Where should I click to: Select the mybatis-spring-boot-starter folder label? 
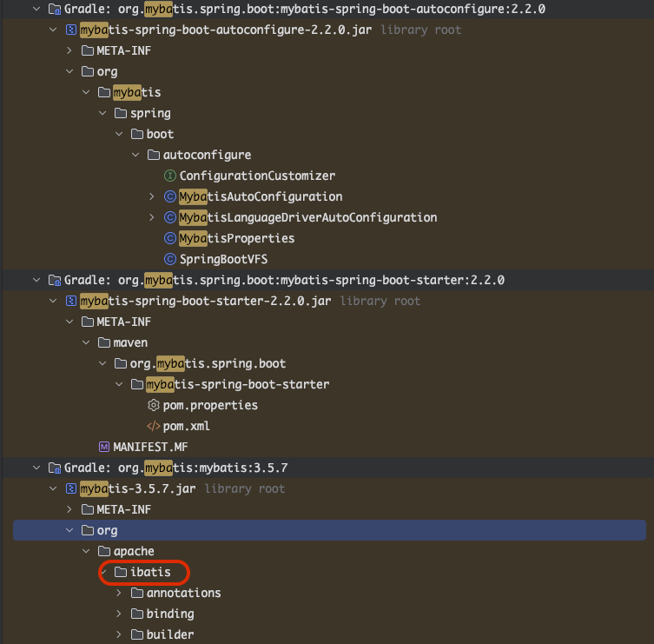pos(238,384)
